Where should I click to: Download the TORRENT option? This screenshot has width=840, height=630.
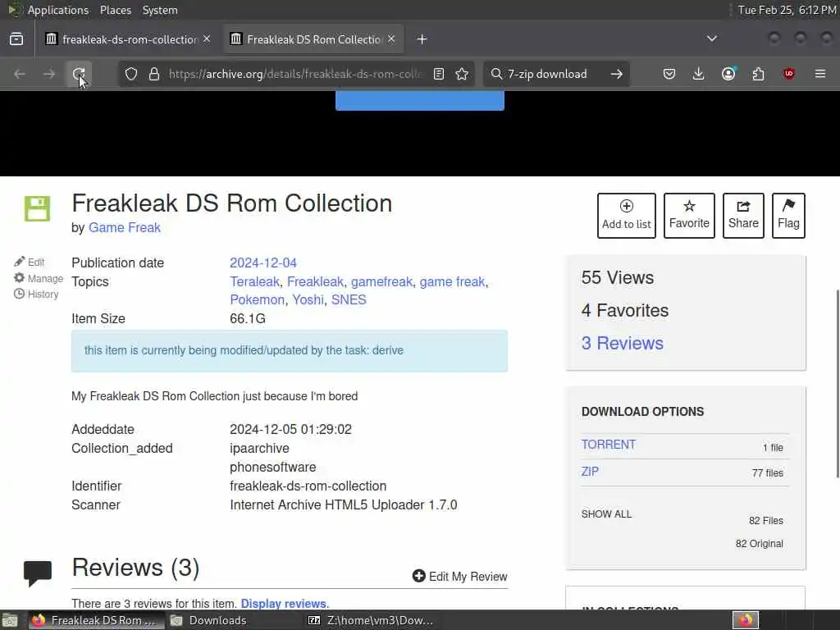click(608, 445)
